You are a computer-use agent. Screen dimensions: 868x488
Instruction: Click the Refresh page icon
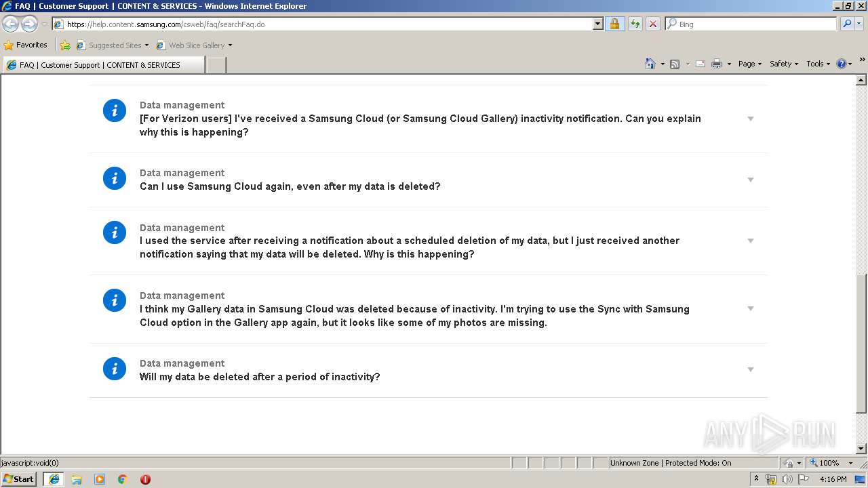[x=635, y=24]
